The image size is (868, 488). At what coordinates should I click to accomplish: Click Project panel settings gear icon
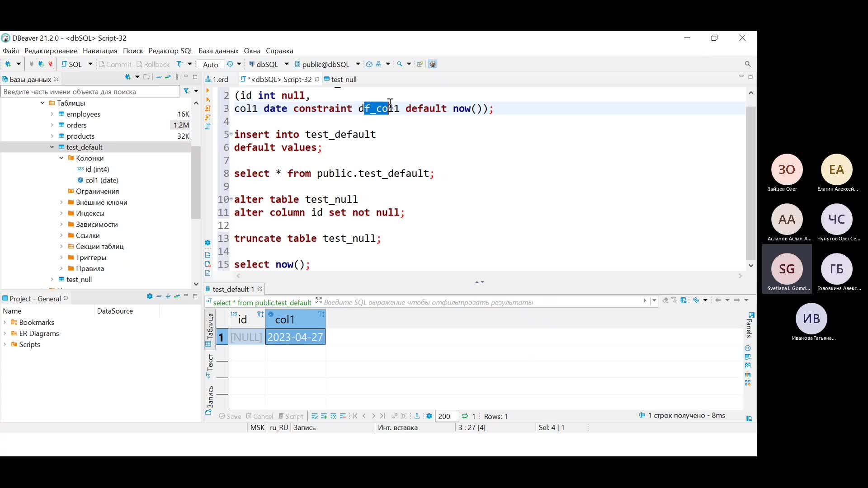[x=150, y=296]
